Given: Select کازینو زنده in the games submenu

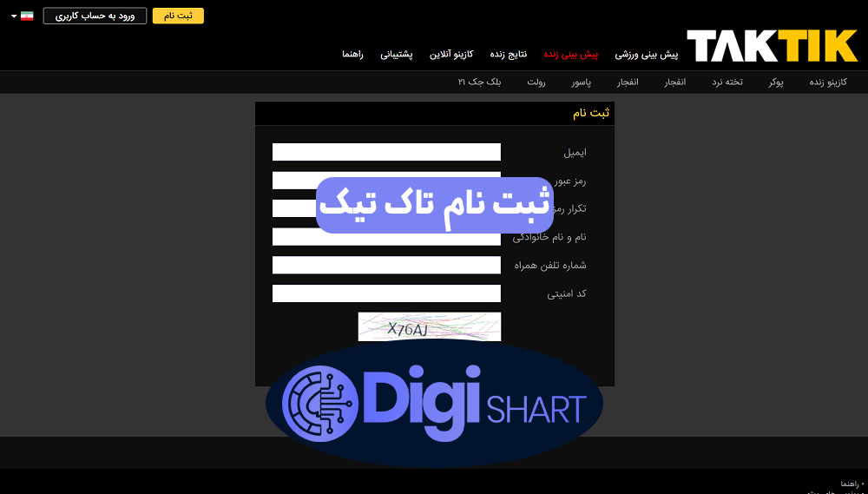Looking at the screenshot, I should 828,82.
